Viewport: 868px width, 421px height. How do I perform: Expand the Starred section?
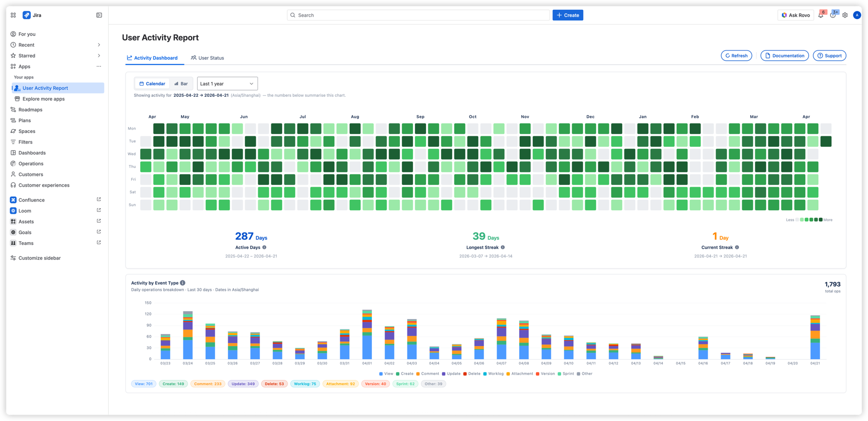27,55
